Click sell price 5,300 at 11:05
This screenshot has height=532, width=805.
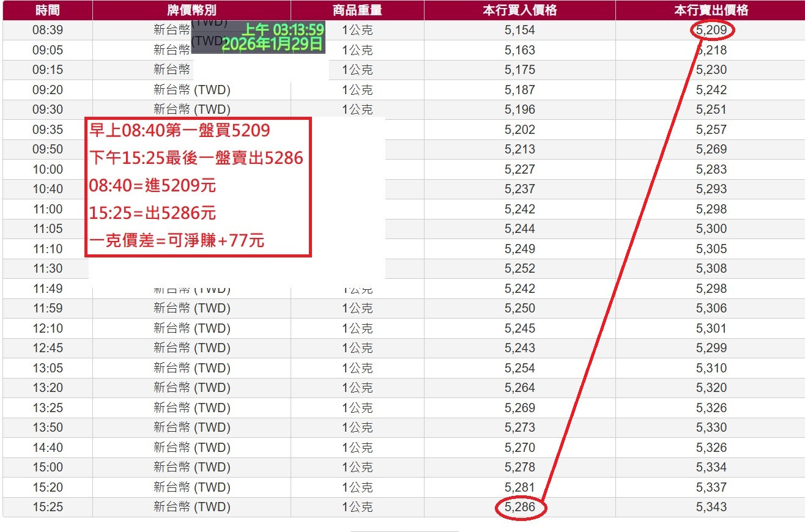pos(711,229)
